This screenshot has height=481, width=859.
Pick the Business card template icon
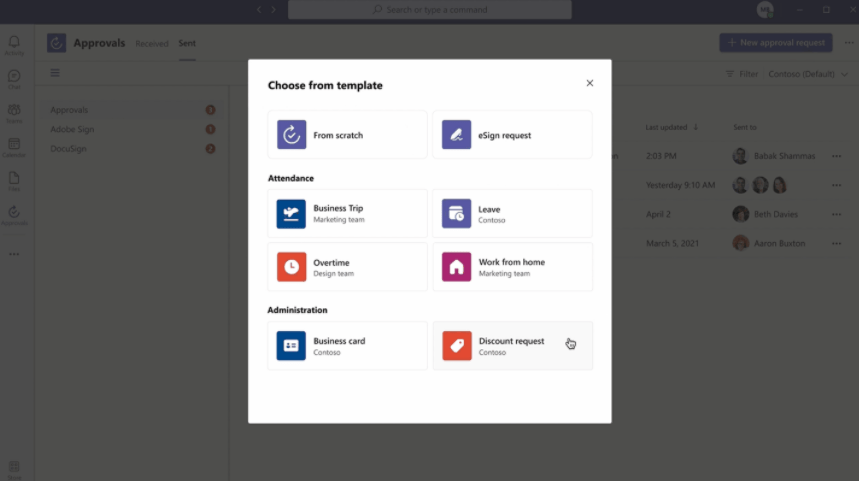[292, 345]
